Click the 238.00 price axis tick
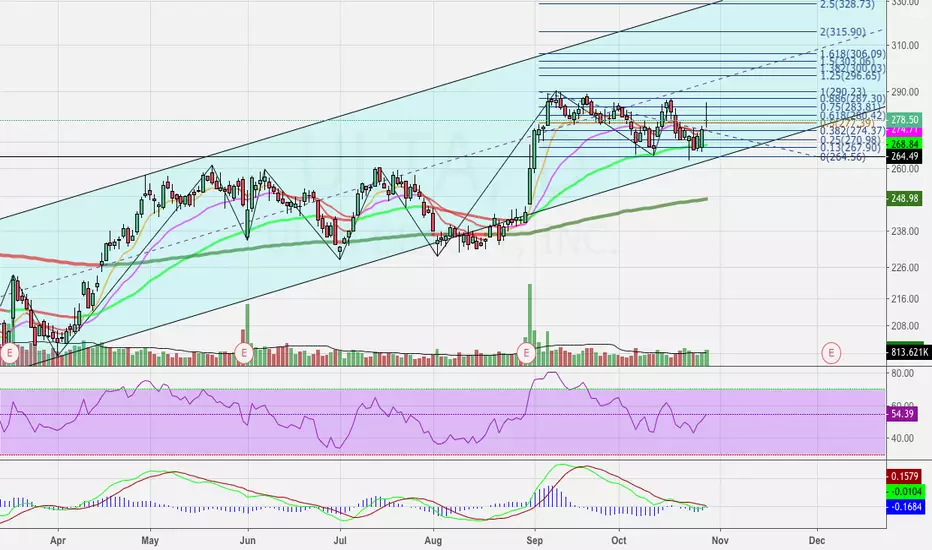The width and height of the screenshot is (932, 550). click(904, 231)
